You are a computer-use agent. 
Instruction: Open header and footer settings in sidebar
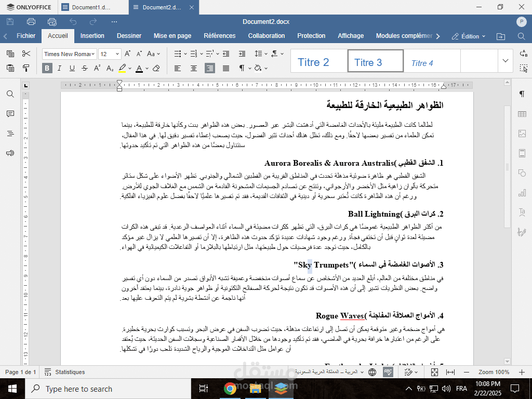click(x=522, y=153)
